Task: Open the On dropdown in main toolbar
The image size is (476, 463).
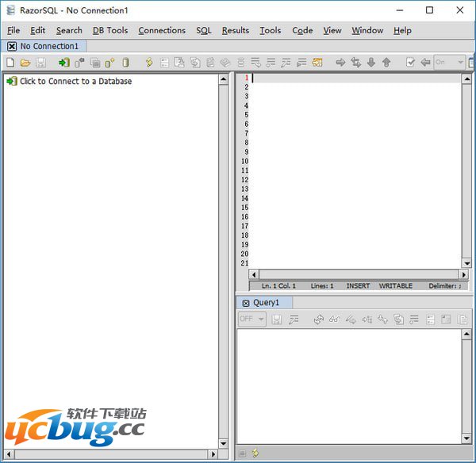Action: point(449,62)
